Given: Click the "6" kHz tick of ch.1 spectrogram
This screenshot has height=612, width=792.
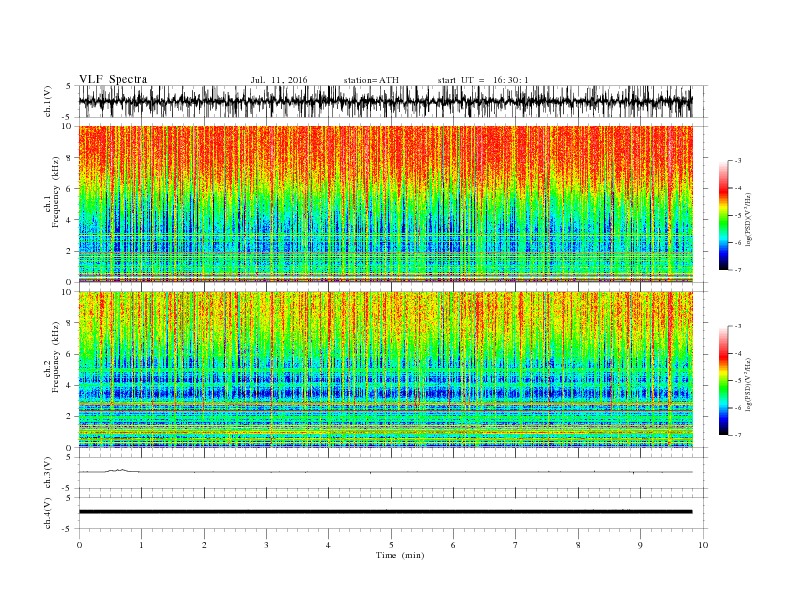Looking at the screenshot, I should [x=70, y=189].
